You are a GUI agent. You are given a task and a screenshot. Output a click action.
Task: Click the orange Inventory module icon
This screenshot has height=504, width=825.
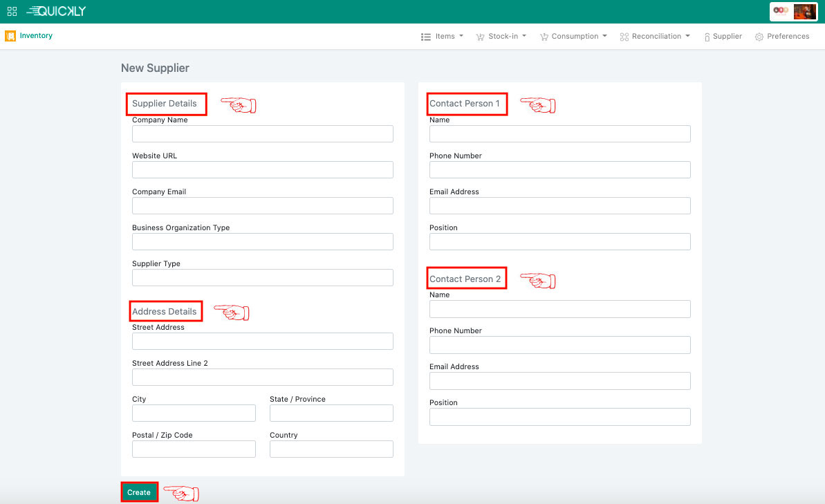pyautogui.click(x=10, y=36)
